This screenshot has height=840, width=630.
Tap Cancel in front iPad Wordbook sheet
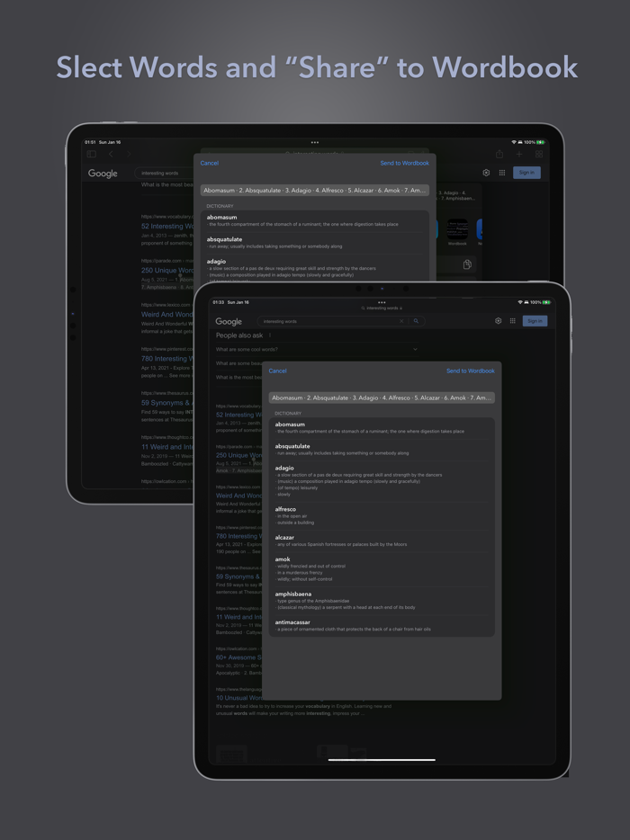(x=277, y=371)
